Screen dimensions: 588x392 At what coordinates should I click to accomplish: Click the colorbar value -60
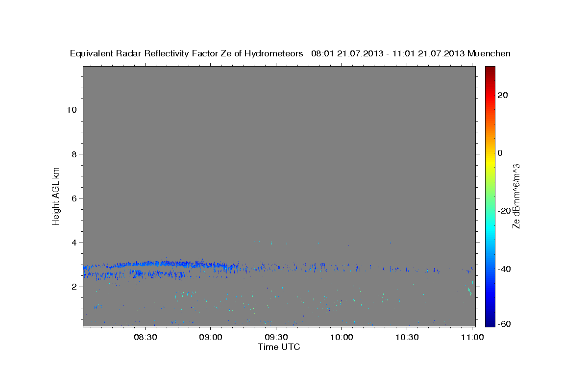tap(504, 324)
